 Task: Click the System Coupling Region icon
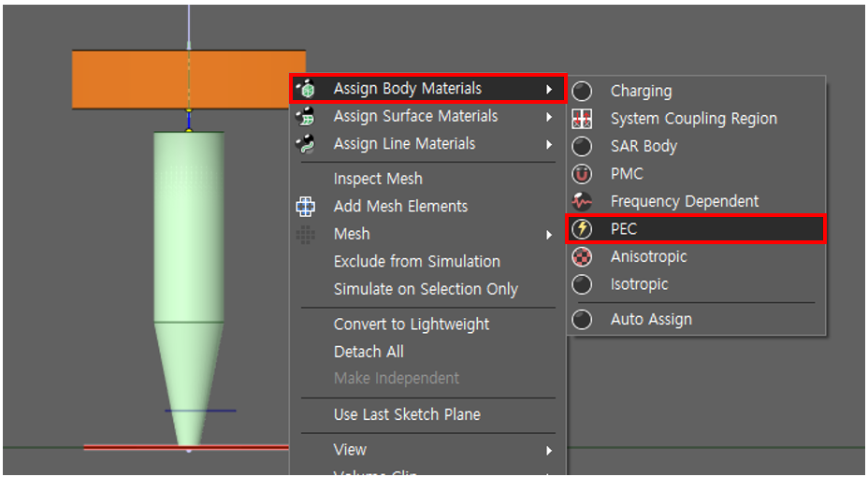583,119
